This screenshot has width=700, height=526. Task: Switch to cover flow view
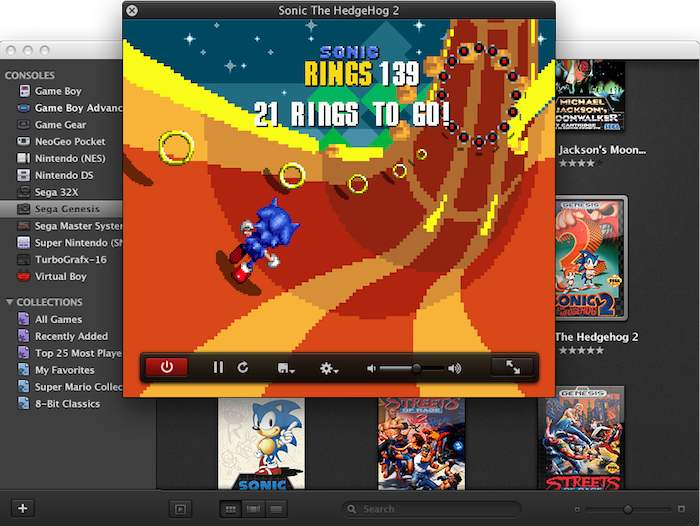tap(253, 509)
